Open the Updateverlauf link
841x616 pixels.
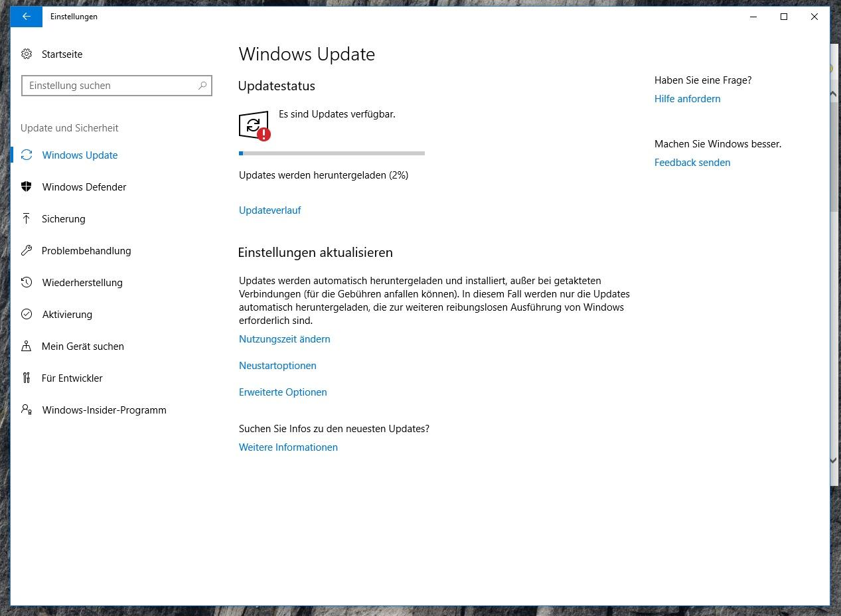[x=269, y=210]
